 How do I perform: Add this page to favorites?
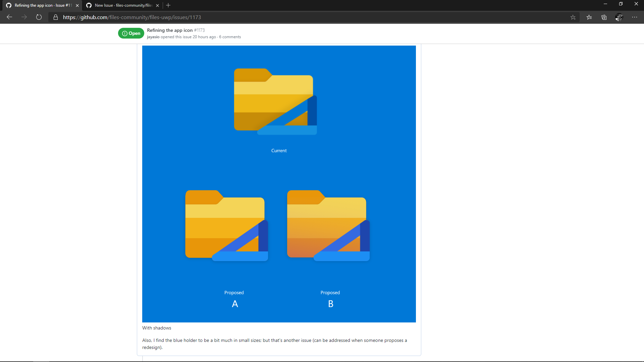click(573, 17)
